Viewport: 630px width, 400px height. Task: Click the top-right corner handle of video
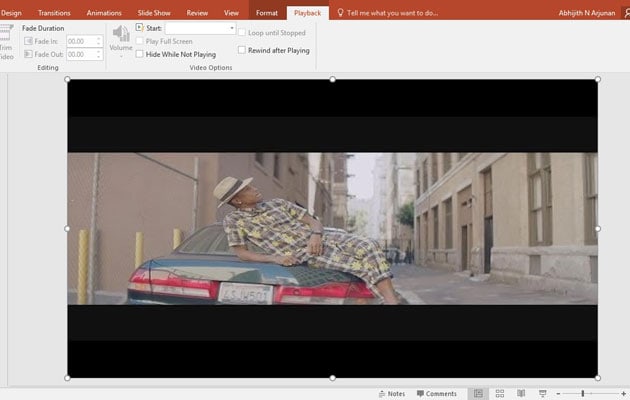point(597,80)
